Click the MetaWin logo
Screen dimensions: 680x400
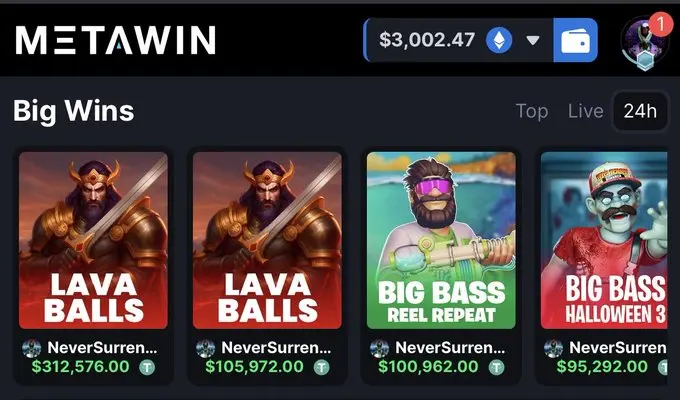(115, 40)
